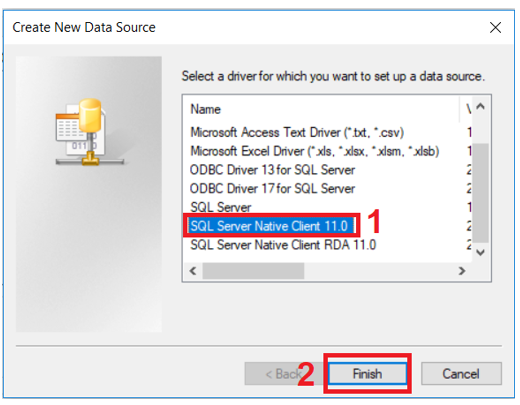Choose ODBC Driver 17 for SQL Server
The height and width of the screenshot is (405, 520).
(x=272, y=189)
